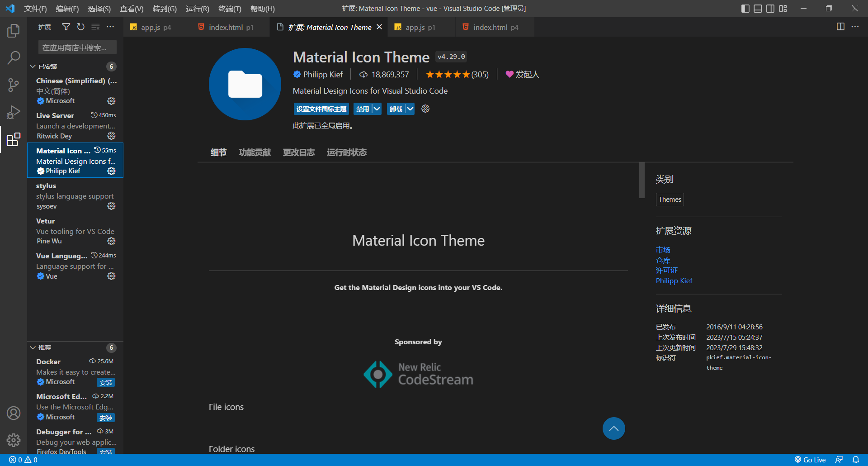Manage stylus extension gear
The height and width of the screenshot is (466, 868).
(111, 206)
